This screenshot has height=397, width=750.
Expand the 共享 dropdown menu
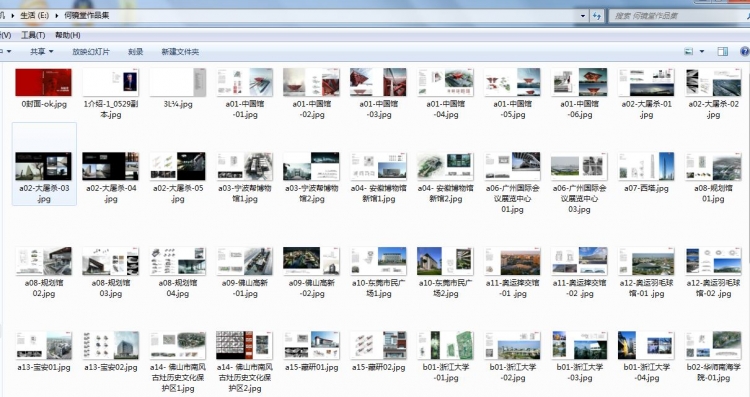tap(42, 52)
